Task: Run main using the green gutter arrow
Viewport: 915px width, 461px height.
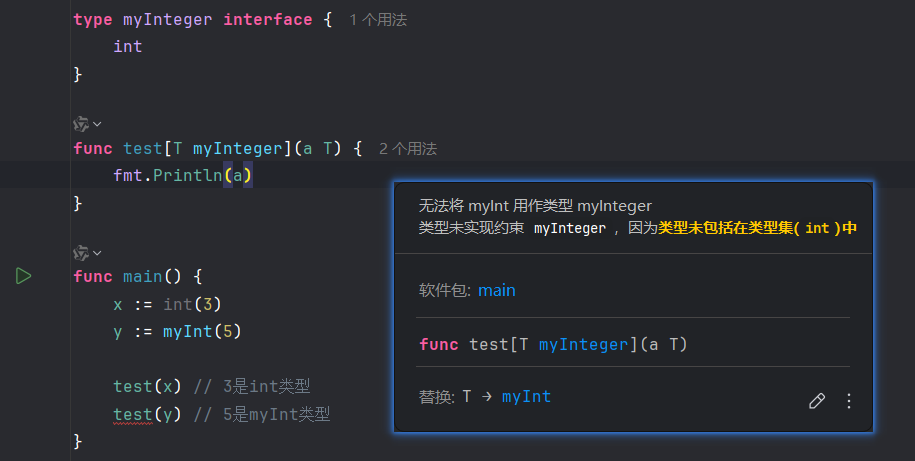Action: point(24,276)
